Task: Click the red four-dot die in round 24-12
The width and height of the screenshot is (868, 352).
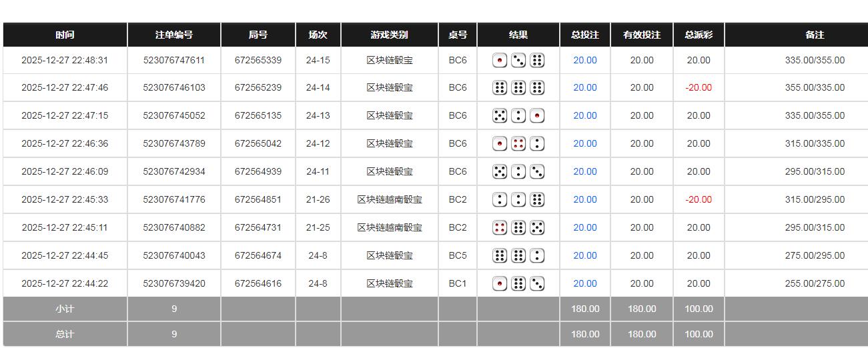Action: click(x=518, y=144)
